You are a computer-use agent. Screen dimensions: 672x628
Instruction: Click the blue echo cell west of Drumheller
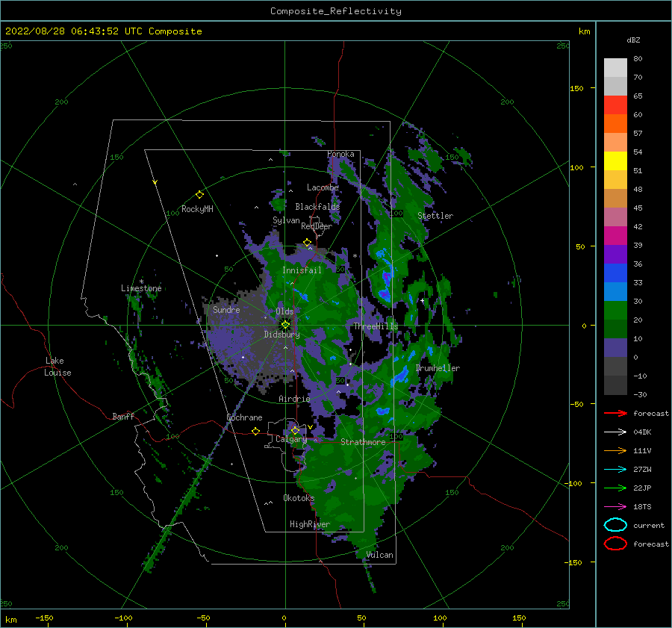coord(402,374)
